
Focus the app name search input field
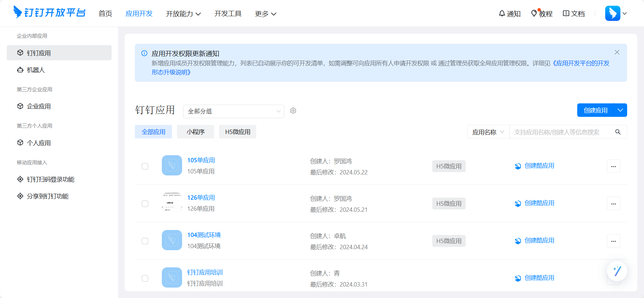pos(561,132)
